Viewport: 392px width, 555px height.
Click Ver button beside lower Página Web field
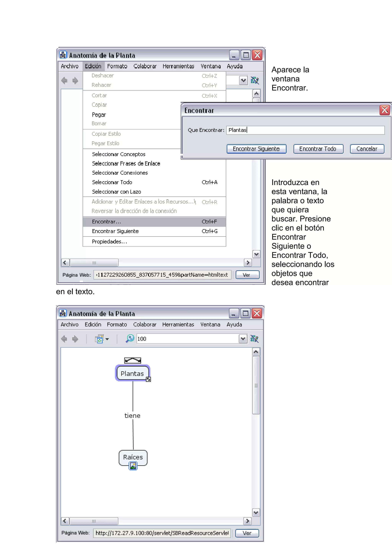point(247,533)
